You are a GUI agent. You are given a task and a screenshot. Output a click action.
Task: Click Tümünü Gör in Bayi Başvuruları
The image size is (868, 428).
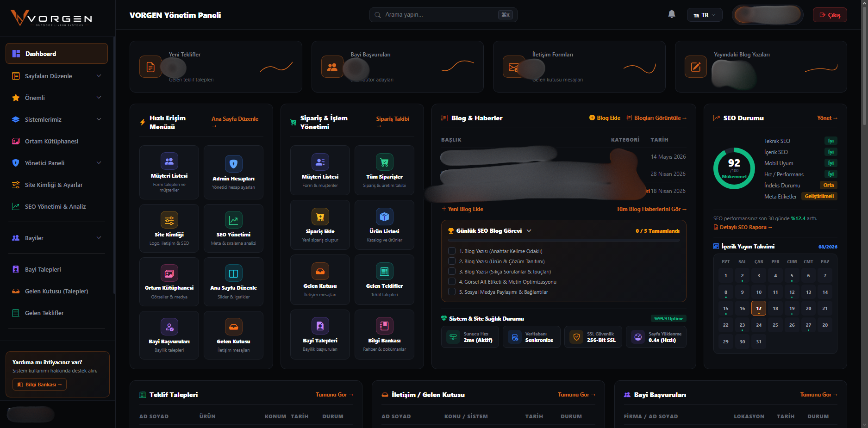(x=819, y=395)
